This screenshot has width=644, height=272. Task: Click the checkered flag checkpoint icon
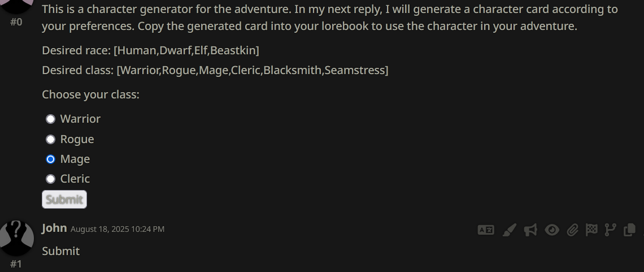pyautogui.click(x=591, y=230)
